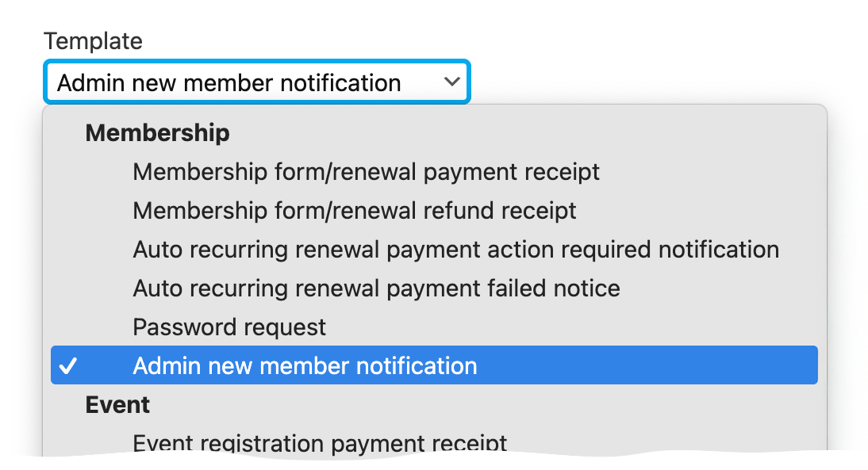Click the Template field label

(93, 41)
